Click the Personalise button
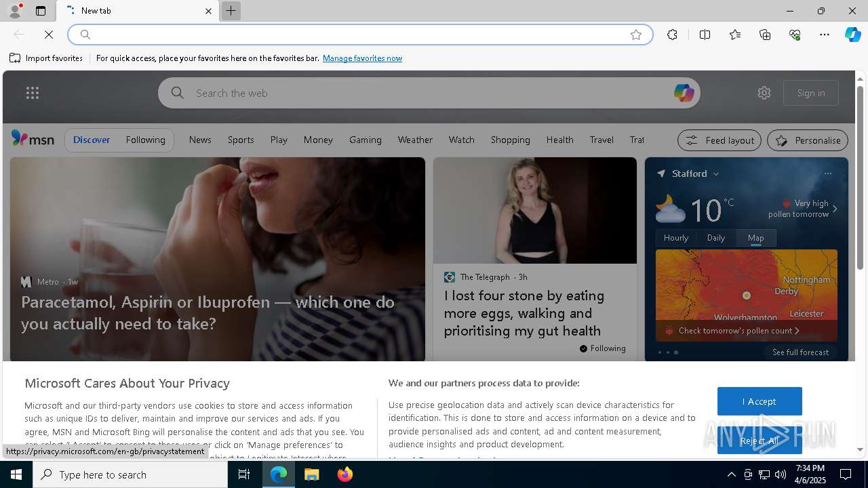This screenshot has width=868, height=488. [x=808, y=140]
